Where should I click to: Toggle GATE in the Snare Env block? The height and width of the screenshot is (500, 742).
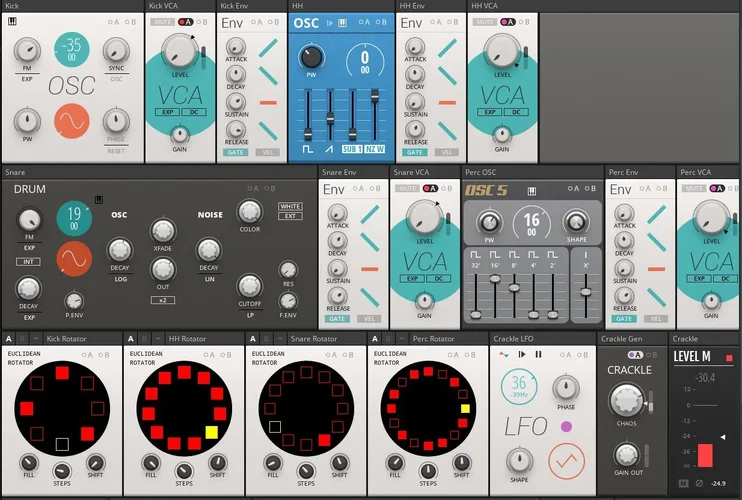(337, 319)
